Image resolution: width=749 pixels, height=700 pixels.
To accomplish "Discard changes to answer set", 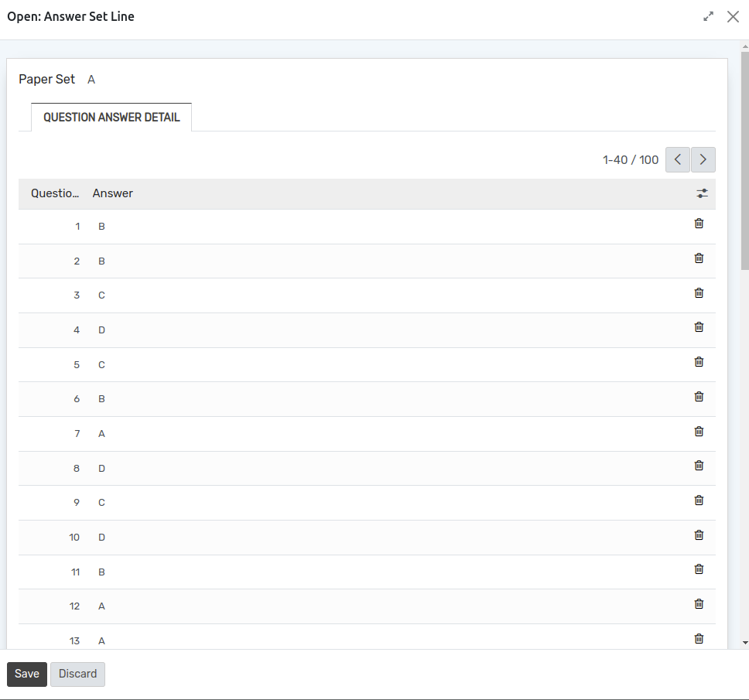I will pyautogui.click(x=78, y=674).
